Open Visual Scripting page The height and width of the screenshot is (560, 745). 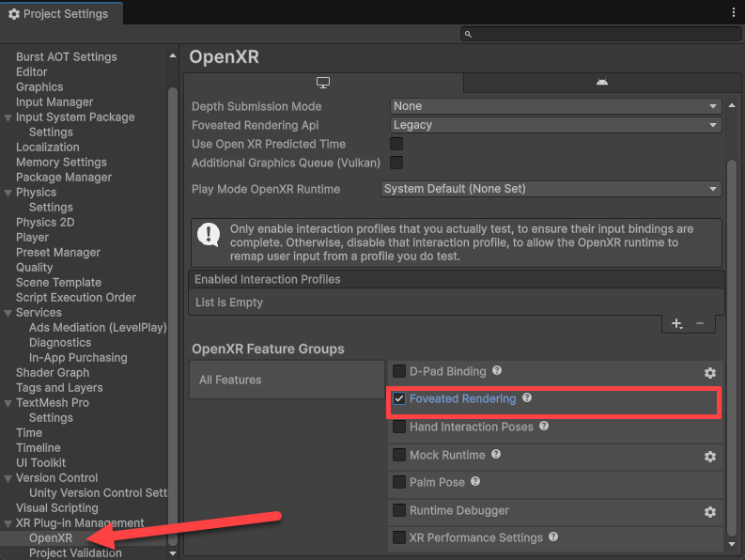pos(57,507)
